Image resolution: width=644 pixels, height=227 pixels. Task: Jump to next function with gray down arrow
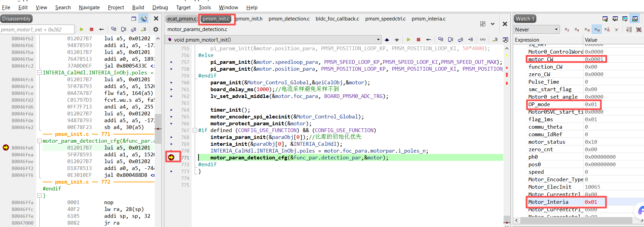397,40
